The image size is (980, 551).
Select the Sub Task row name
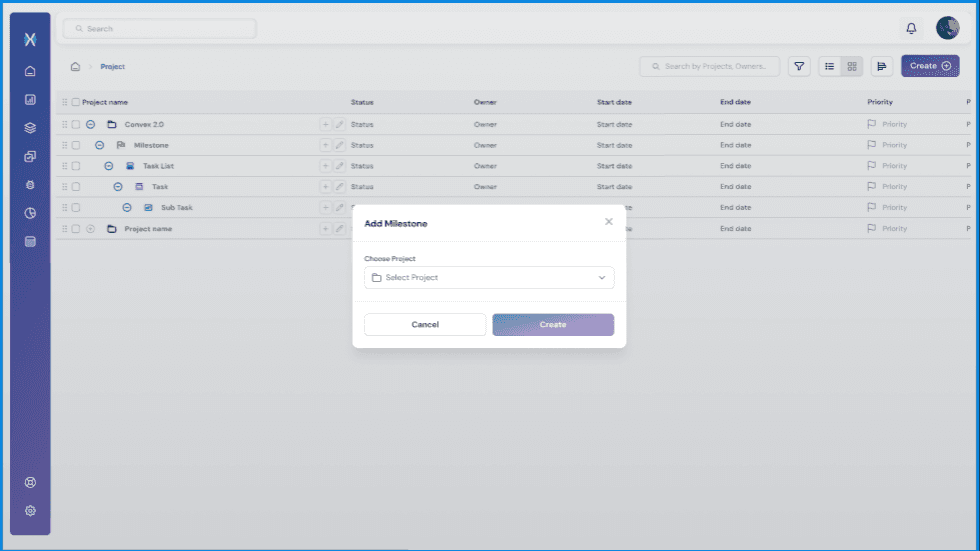tap(177, 207)
